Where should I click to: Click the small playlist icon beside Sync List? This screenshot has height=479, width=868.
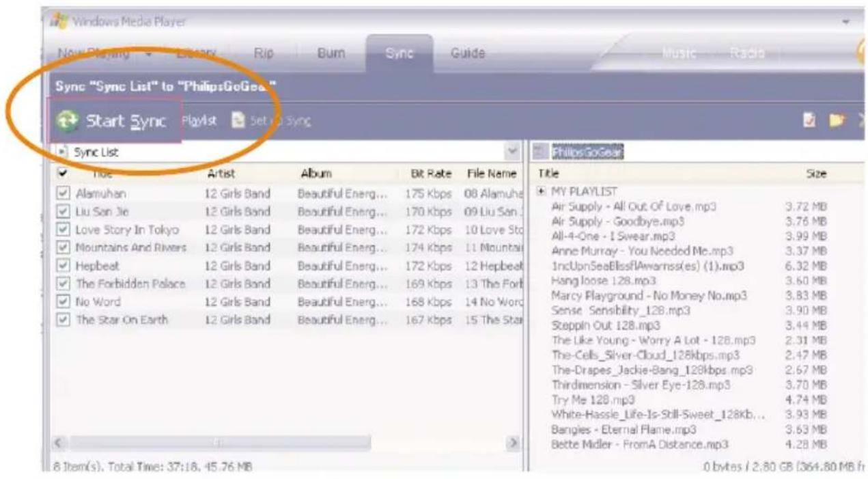63,152
